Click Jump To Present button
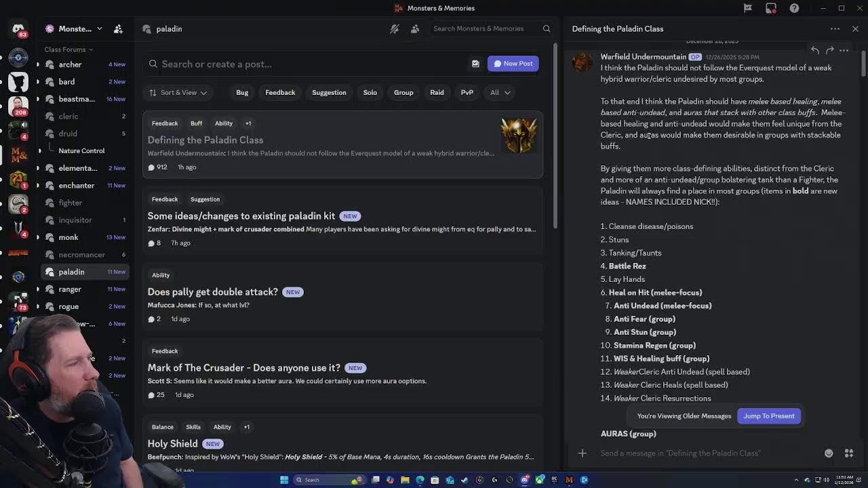 (x=769, y=416)
